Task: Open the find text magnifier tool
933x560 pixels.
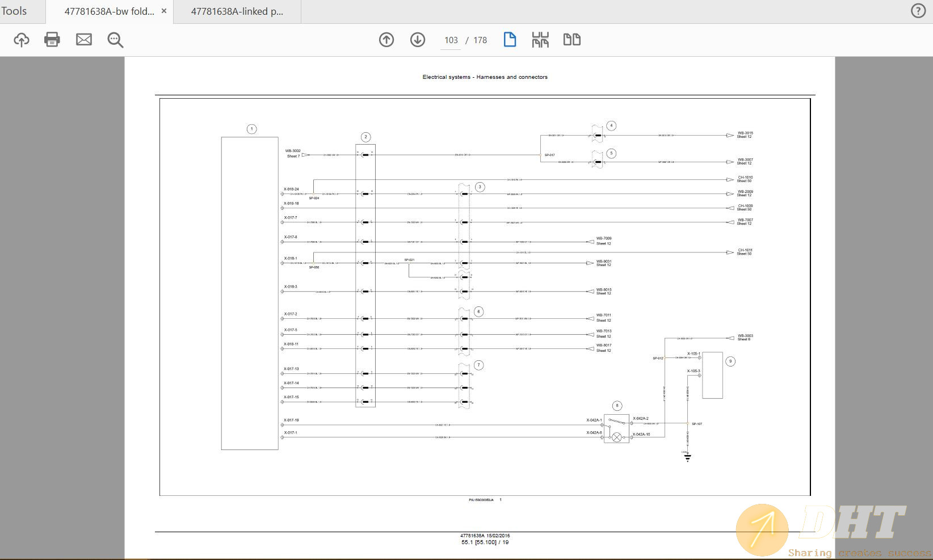Action: pos(115,40)
